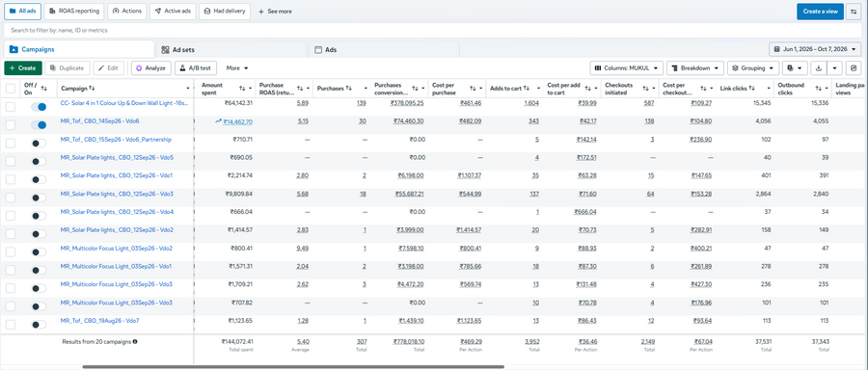
Task: Open the Active ads view
Action: pos(173,11)
